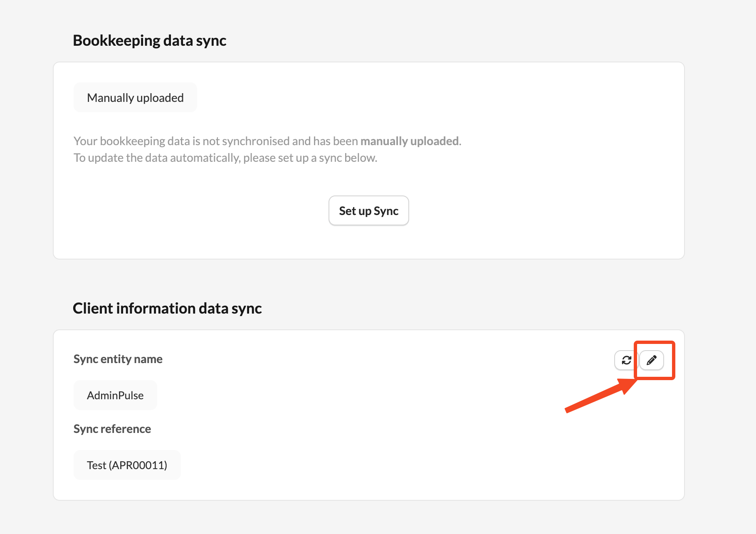Viewport: 756px width, 534px height.
Task: Click the 'To update the data automatically' sentence
Action: coord(225,158)
